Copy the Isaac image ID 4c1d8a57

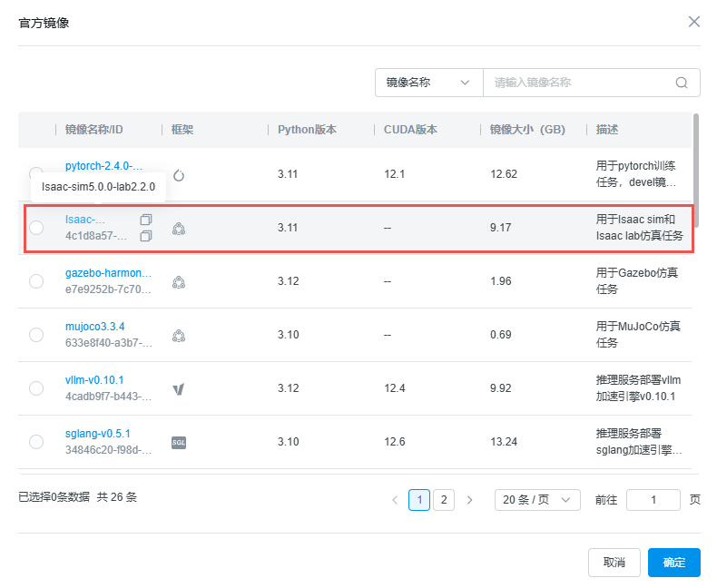(146, 236)
